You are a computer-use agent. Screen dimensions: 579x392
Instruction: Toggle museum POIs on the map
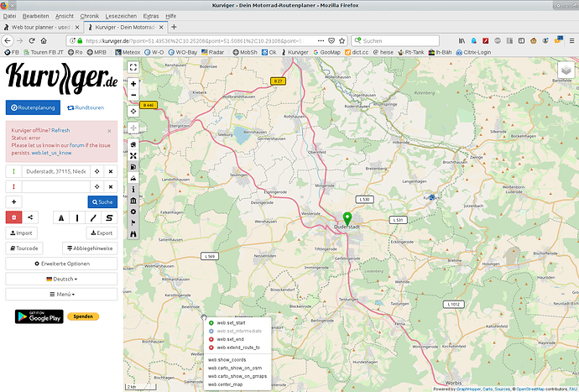click(x=133, y=201)
